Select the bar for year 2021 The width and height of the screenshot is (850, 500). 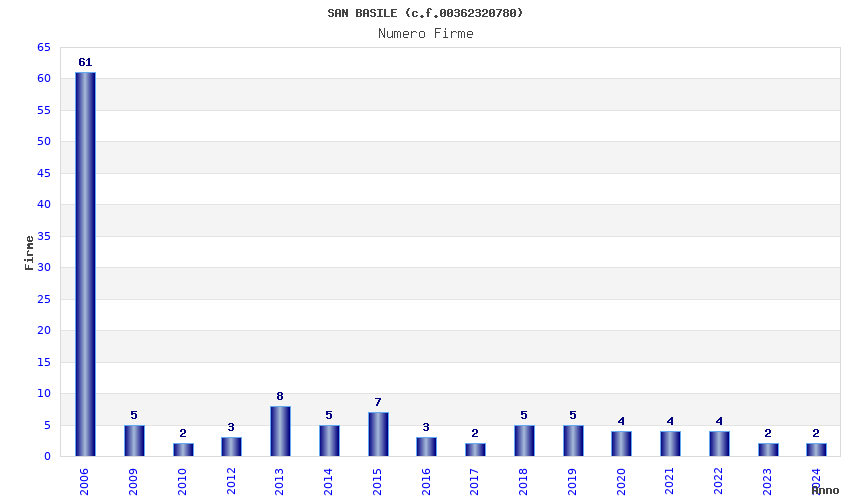pos(670,444)
